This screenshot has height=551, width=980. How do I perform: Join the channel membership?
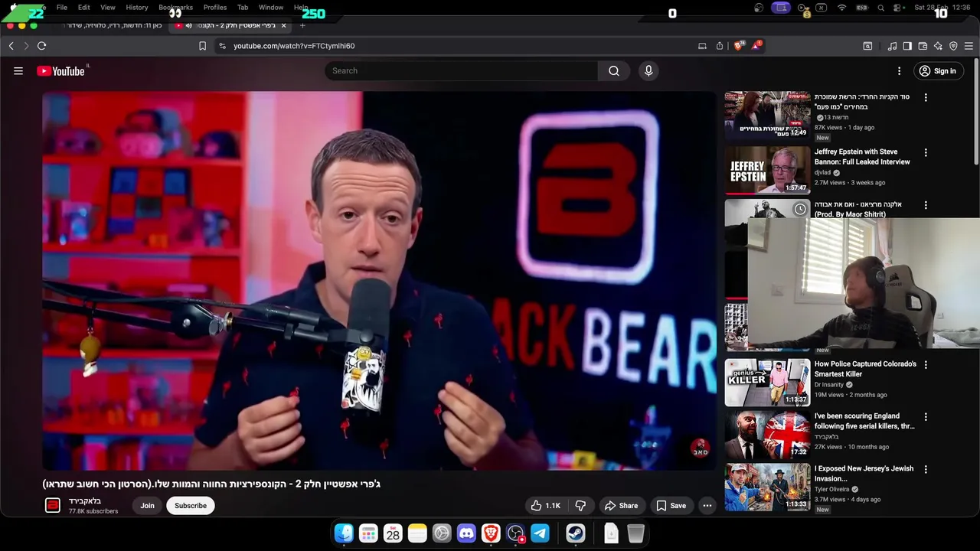[147, 505]
